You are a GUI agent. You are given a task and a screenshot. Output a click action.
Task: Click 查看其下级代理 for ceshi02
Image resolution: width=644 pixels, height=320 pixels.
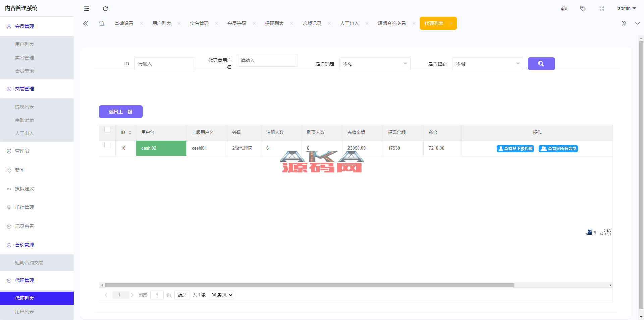pyautogui.click(x=515, y=149)
